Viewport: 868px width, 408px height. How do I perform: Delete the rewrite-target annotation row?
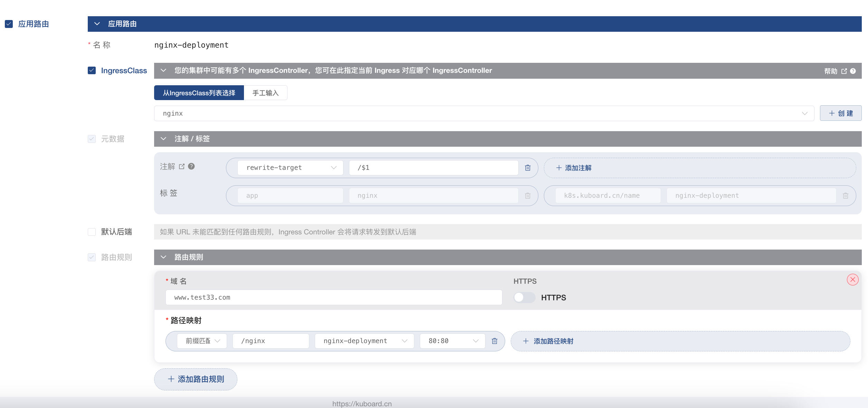528,168
